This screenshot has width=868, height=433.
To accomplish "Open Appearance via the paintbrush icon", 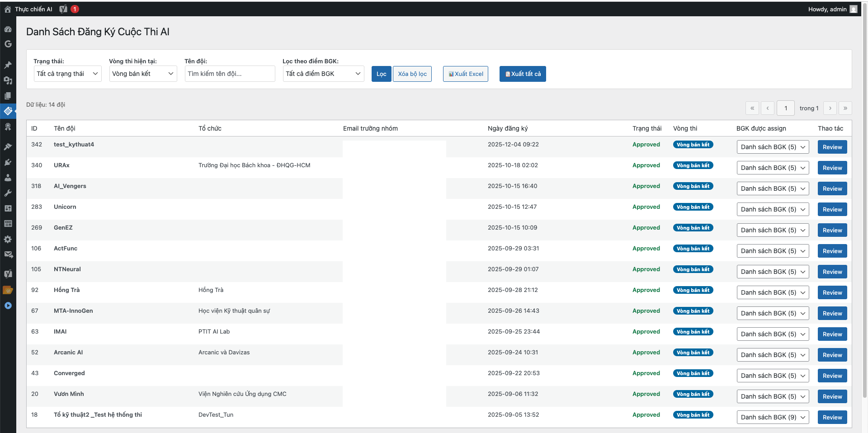I will coord(8,147).
